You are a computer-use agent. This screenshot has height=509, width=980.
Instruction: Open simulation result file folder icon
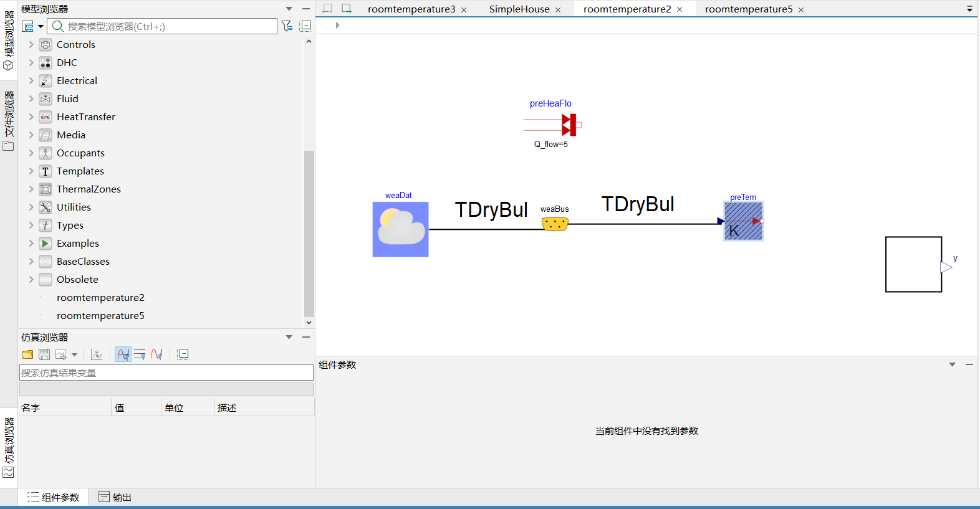(27, 354)
